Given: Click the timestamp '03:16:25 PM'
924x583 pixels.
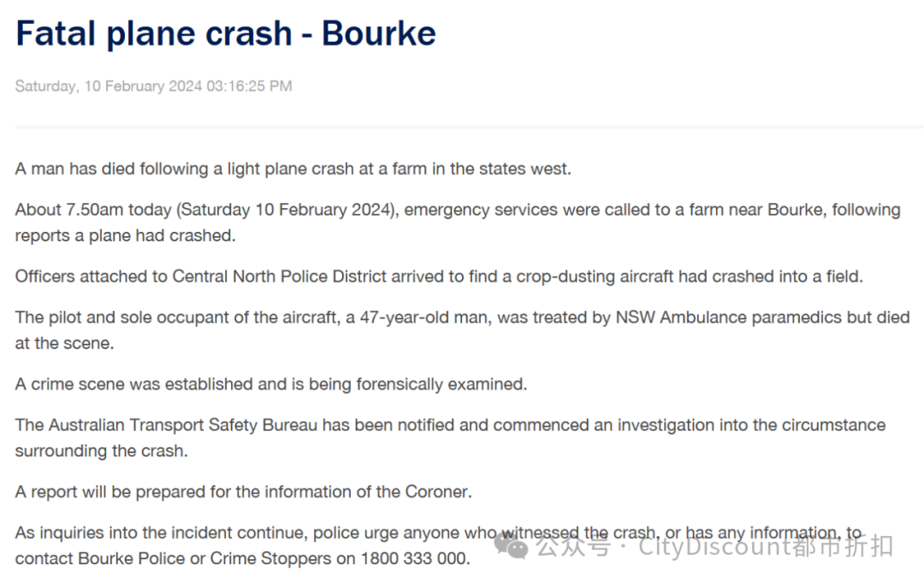Looking at the screenshot, I should click(249, 86).
